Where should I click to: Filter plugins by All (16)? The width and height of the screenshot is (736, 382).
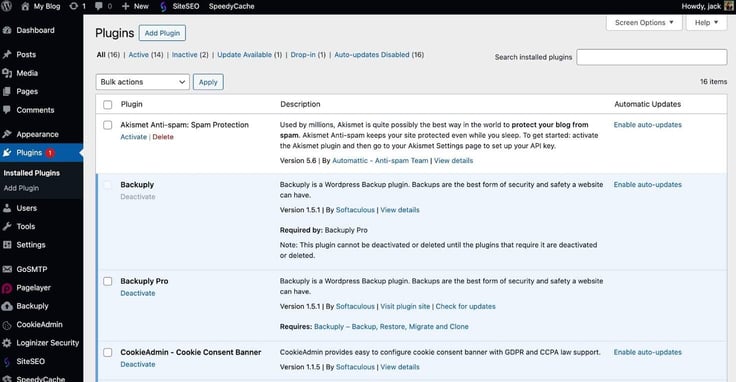click(x=108, y=54)
